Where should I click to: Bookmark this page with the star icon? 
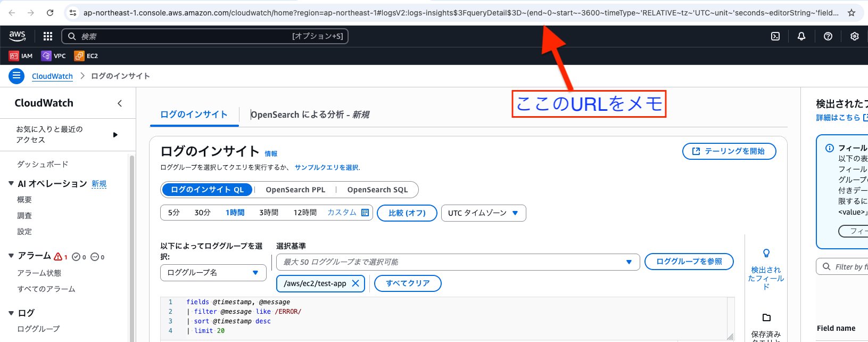tap(852, 13)
